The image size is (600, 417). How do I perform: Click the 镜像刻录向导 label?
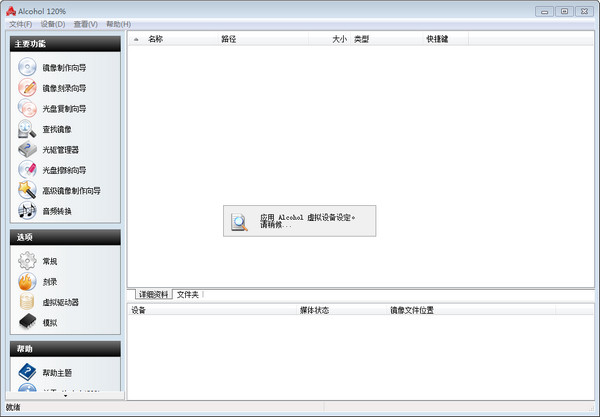pyautogui.click(x=64, y=88)
